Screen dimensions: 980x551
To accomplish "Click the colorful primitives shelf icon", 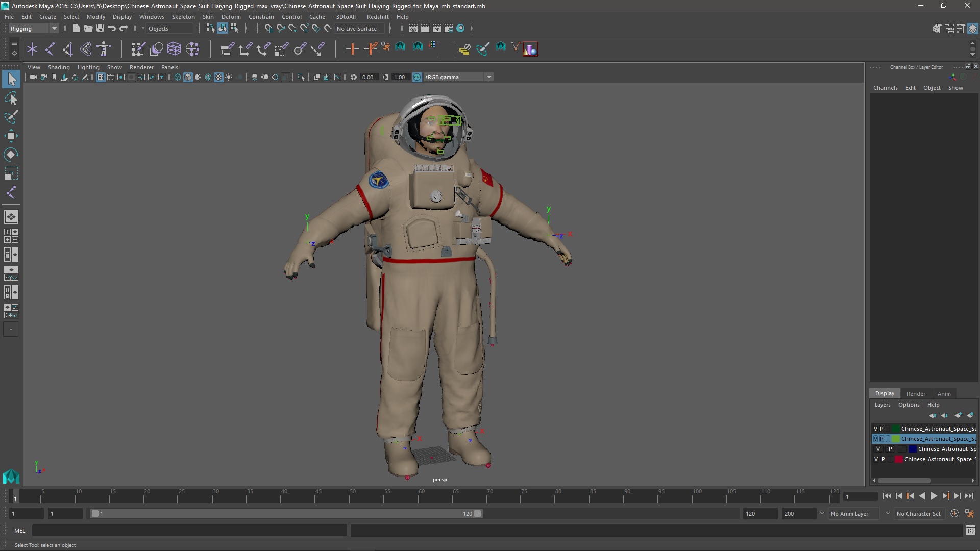I will (530, 49).
